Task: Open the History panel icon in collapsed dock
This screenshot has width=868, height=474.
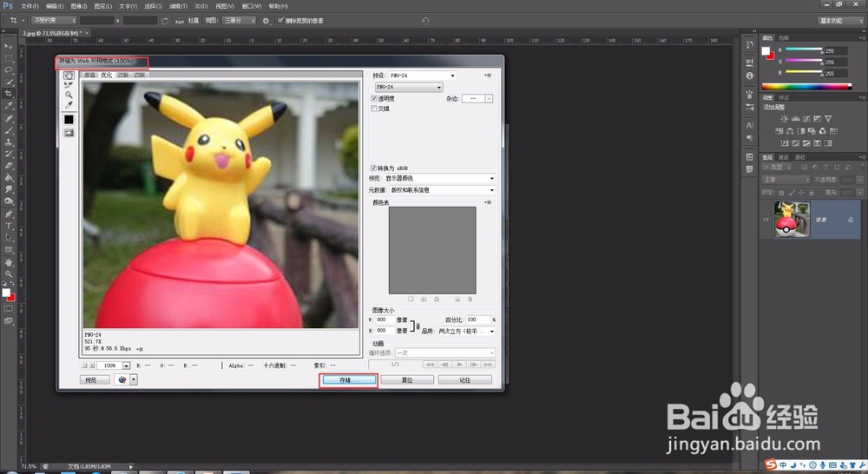Action: coord(750,44)
